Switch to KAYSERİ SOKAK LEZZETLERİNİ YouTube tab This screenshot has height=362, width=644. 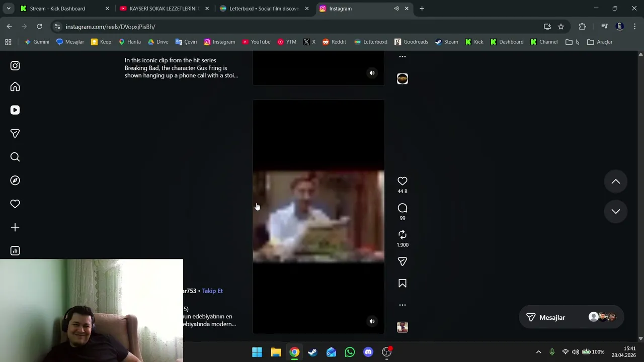pos(164,9)
